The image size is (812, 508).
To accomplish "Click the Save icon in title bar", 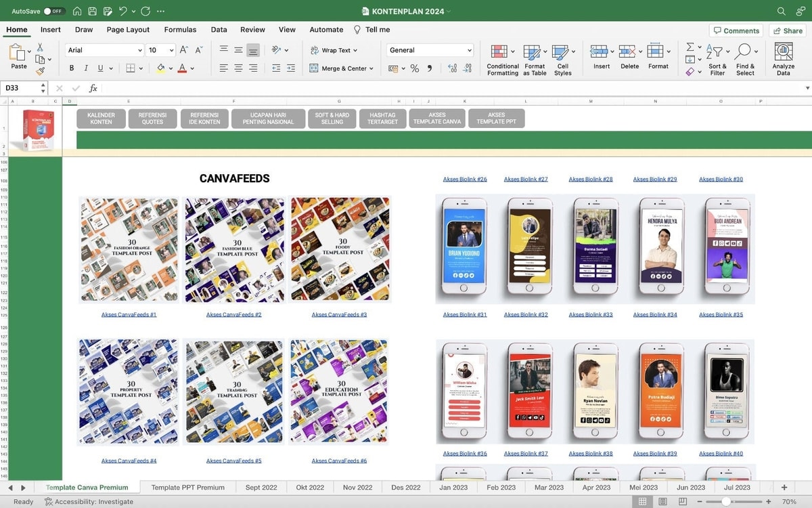I will coord(92,12).
